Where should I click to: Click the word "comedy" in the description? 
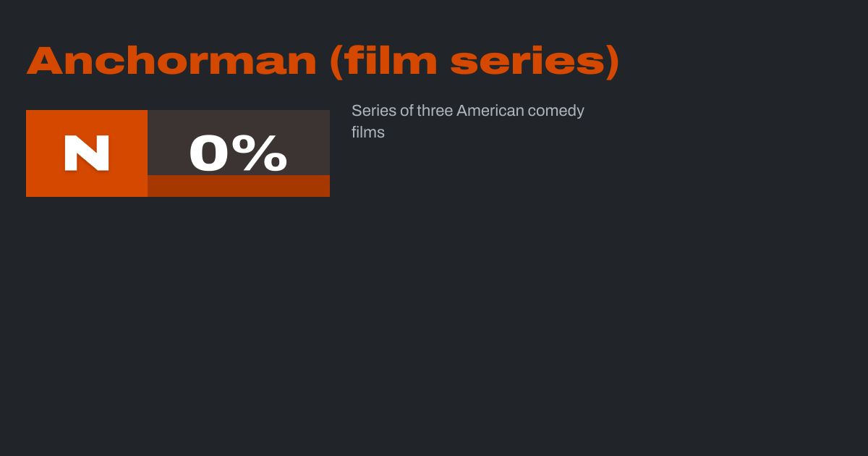click(x=556, y=111)
